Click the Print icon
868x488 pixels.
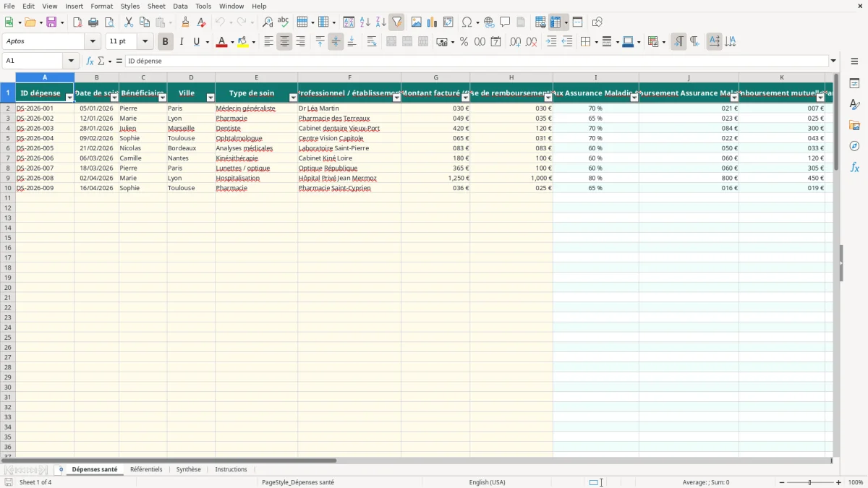(93, 22)
